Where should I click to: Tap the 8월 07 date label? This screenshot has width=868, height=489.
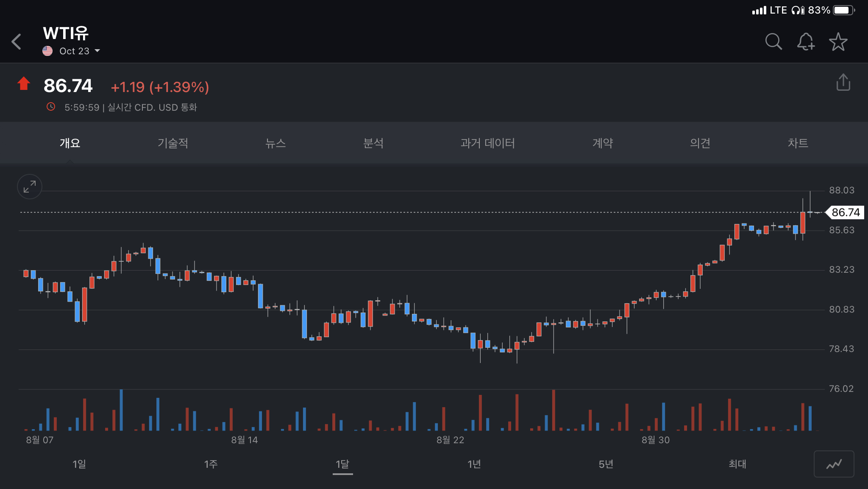(40, 440)
